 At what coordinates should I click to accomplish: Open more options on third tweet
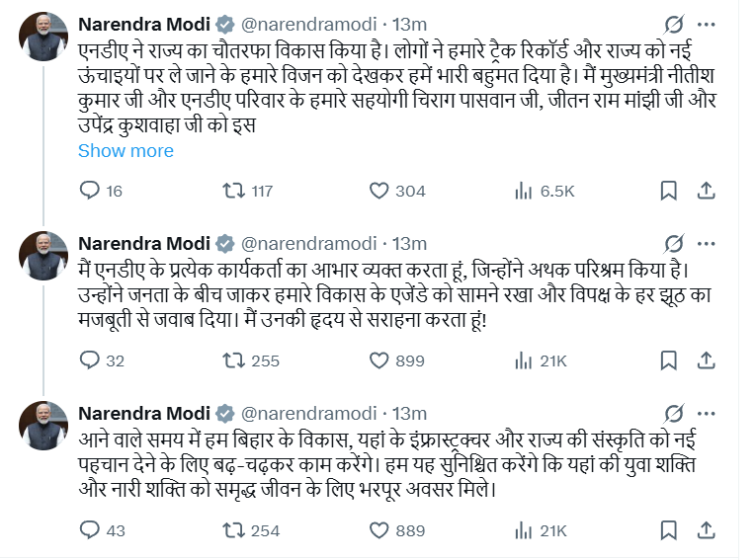pyautogui.click(x=707, y=413)
